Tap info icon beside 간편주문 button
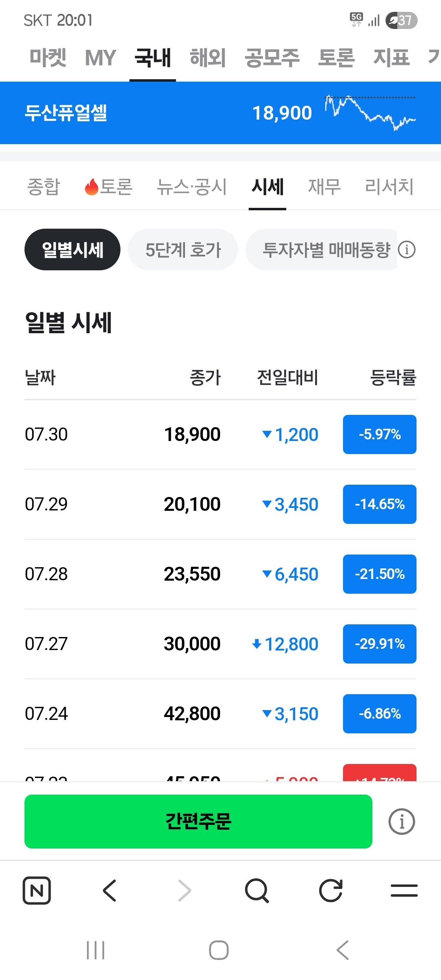This screenshot has width=441, height=980. (x=402, y=822)
